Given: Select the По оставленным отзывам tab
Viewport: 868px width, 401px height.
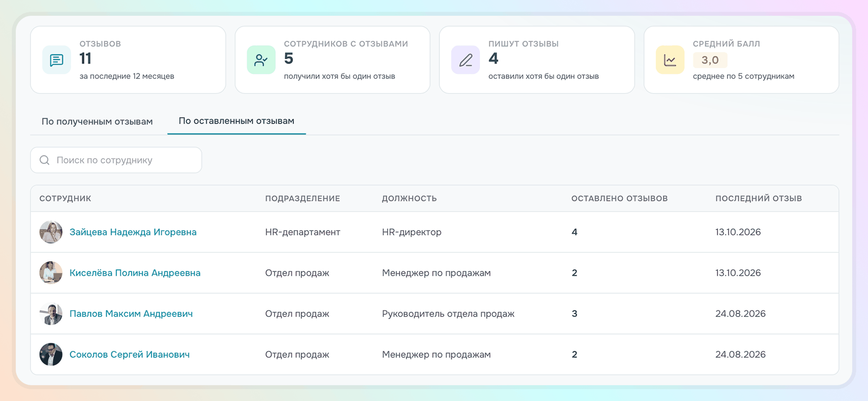Looking at the screenshot, I should tap(237, 121).
